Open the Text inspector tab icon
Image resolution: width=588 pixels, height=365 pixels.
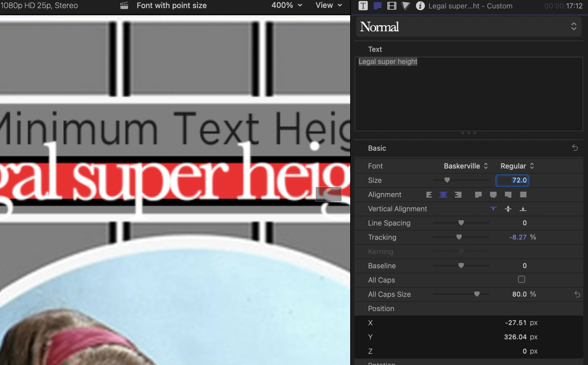(363, 6)
